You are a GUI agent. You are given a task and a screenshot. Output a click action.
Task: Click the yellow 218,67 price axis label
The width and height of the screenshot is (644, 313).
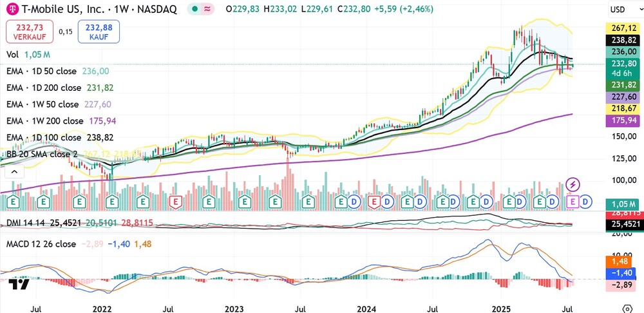pyautogui.click(x=624, y=109)
